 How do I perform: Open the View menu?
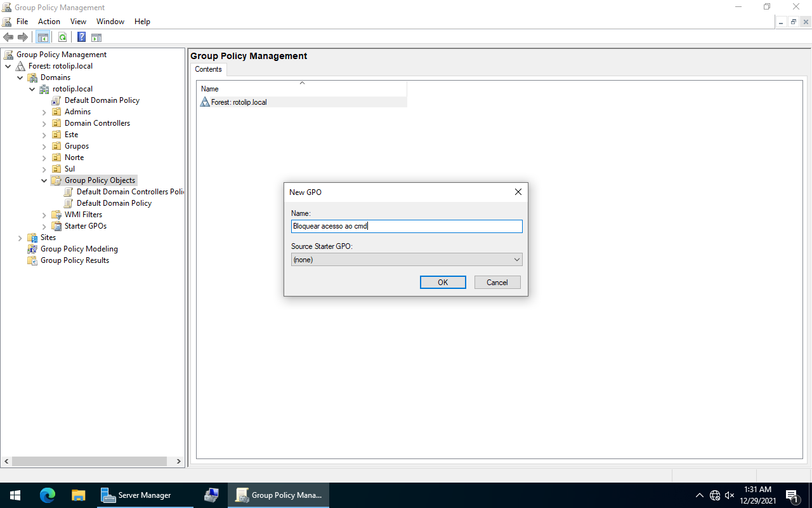(78, 22)
